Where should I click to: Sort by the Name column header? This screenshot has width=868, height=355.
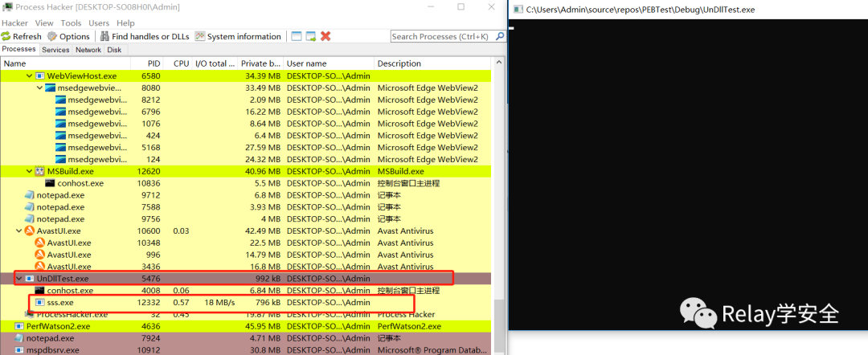[x=65, y=63]
